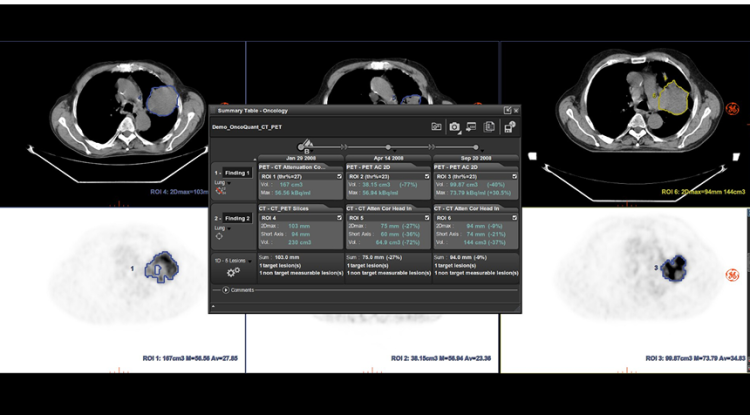Click the Finding 1 name field
This screenshot has width=750, height=415.
point(237,173)
